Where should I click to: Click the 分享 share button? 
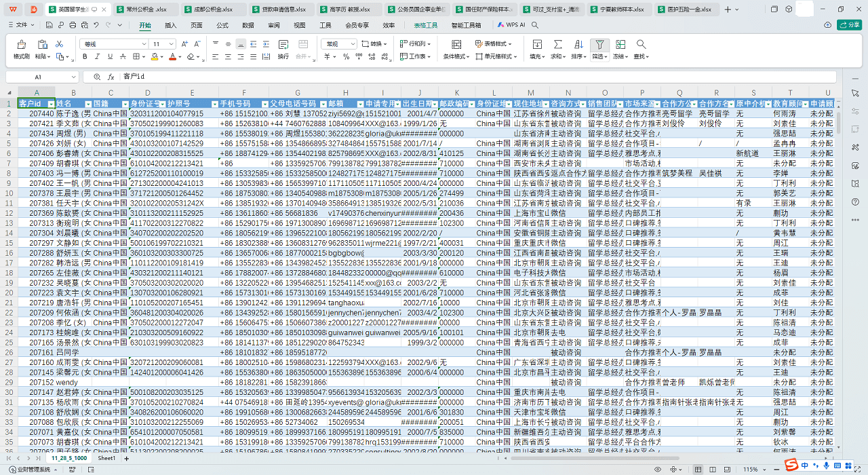click(x=848, y=25)
